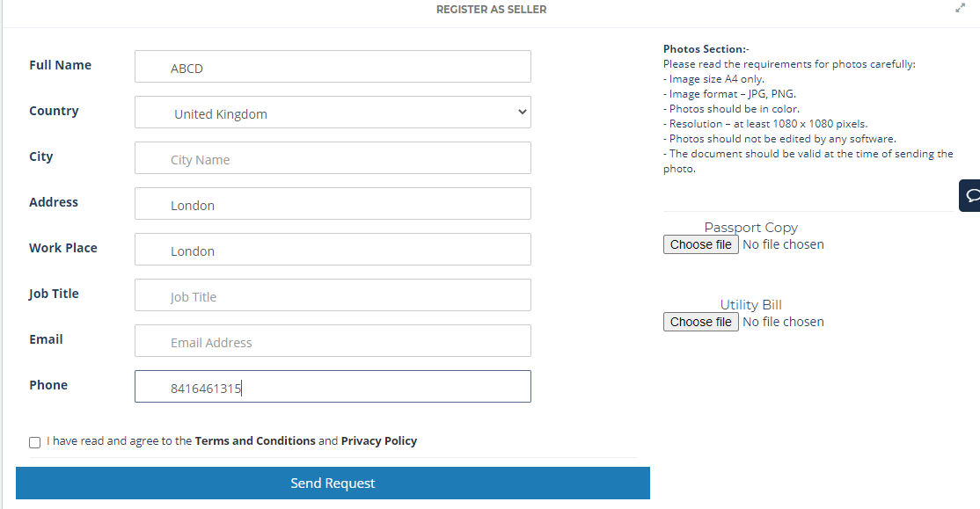Image resolution: width=980 pixels, height=509 pixels.
Task: Tick the Terms and Conditions agreement checkbox
Action: (34, 442)
